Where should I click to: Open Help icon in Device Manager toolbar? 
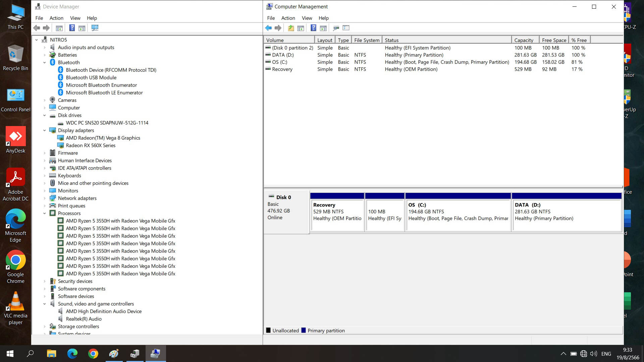[72, 28]
